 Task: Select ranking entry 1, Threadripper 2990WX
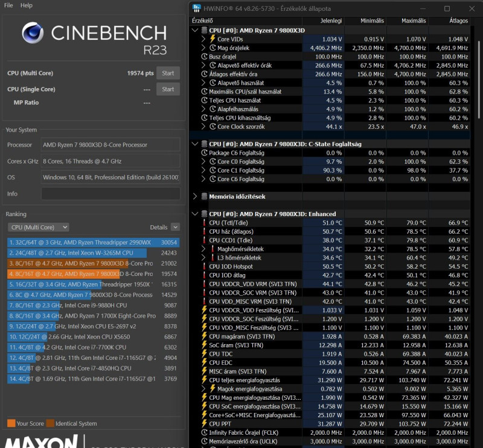pyautogui.click(x=94, y=243)
